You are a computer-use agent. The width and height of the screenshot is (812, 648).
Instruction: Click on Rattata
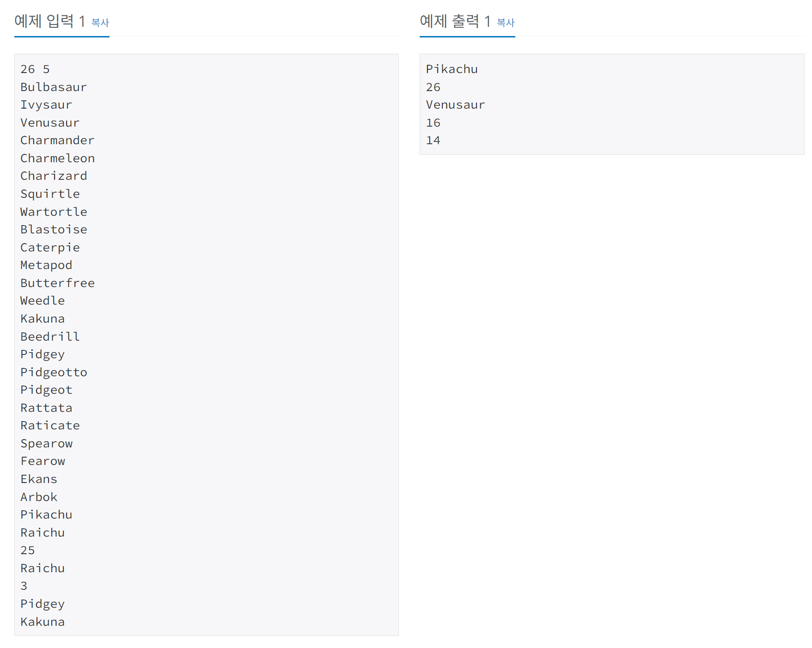46,408
